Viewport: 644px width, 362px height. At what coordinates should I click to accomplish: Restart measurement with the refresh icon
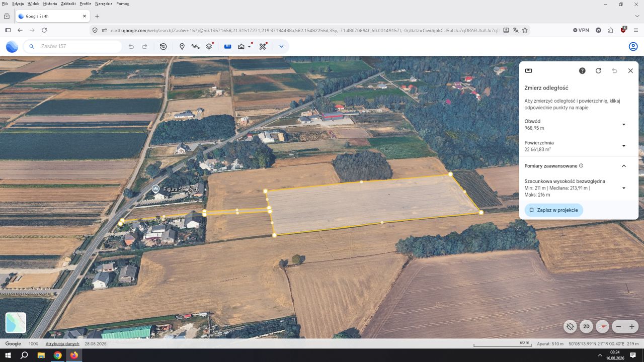[598, 71]
